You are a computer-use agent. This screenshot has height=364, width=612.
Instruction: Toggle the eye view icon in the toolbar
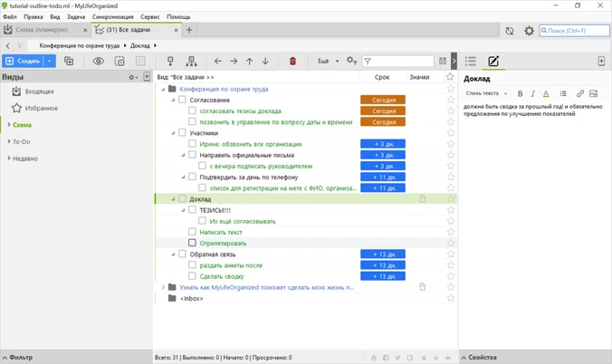(99, 61)
